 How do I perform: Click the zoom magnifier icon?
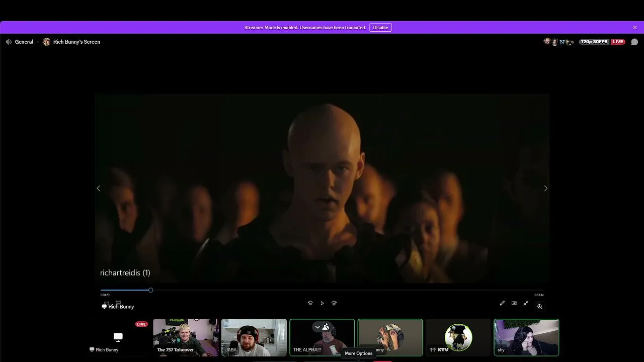point(540,306)
